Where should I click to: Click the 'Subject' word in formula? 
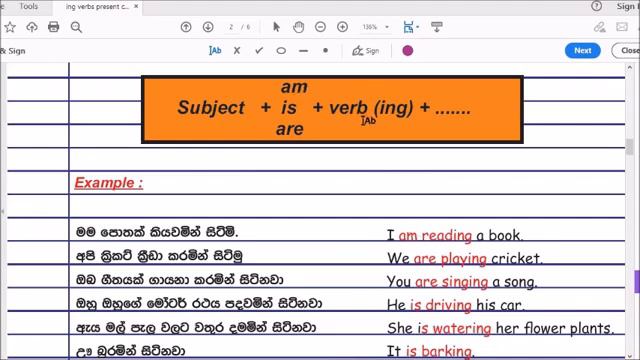pyautogui.click(x=211, y=108)
